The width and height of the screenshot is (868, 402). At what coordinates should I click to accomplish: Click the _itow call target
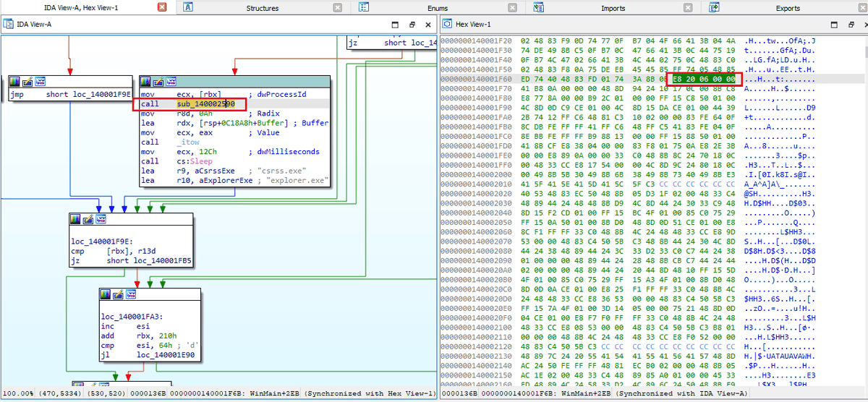(188, 142)
